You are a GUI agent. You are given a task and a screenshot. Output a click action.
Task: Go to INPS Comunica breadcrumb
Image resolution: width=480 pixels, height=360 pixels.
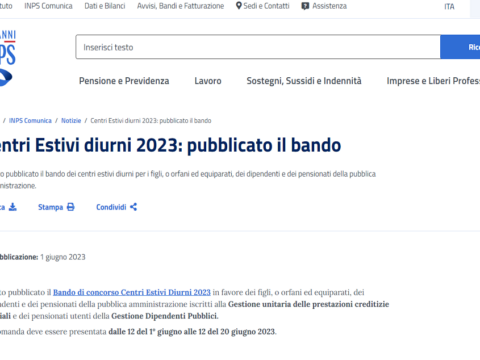(x=30, y=121)
